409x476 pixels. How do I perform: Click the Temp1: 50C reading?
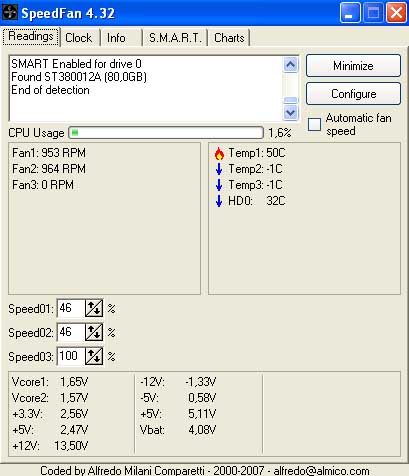[257, 153]
